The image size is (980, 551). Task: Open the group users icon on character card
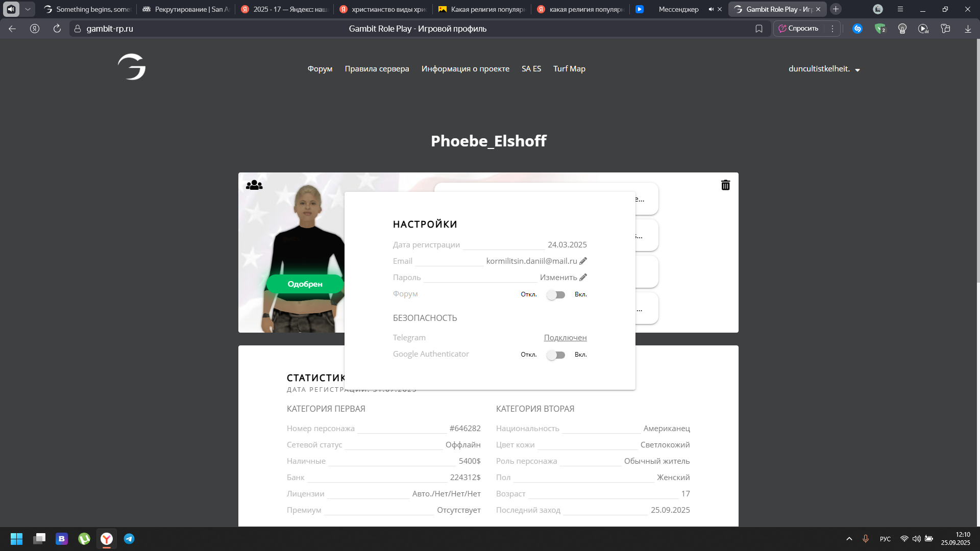pos(254,185)
